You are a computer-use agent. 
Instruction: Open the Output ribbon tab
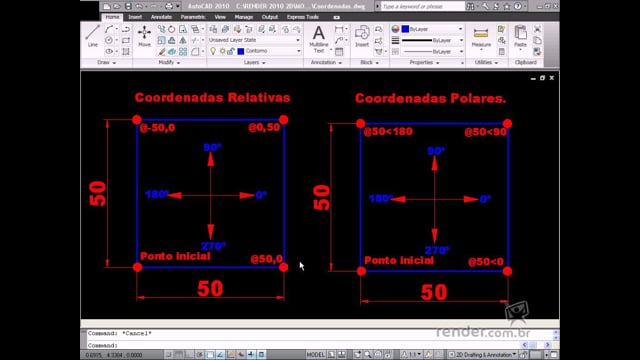pos(270,17)
